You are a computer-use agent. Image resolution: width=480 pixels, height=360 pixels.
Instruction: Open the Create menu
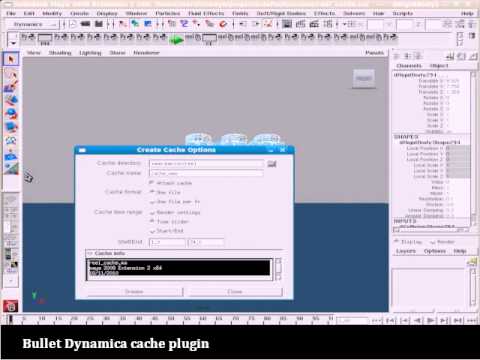point(79,13)
